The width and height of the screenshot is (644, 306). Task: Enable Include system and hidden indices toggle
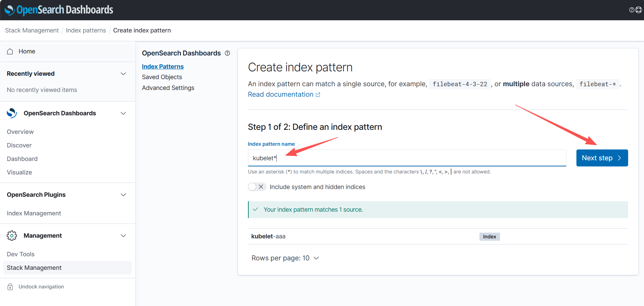click(x=257, y=187)
